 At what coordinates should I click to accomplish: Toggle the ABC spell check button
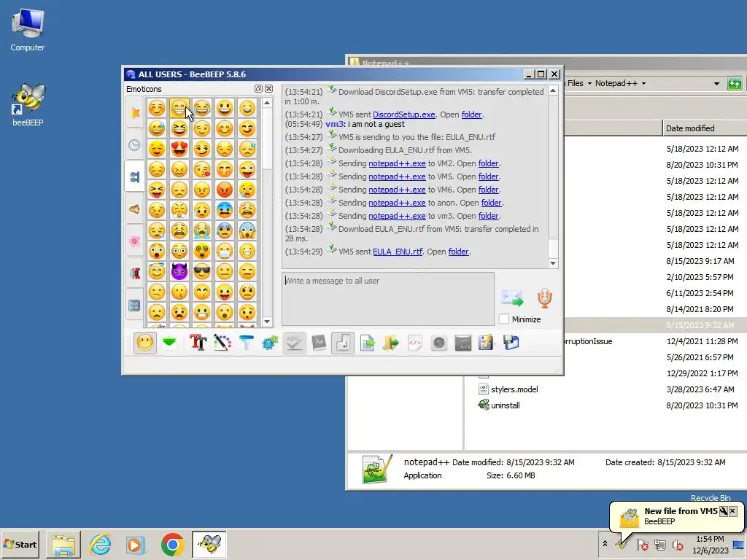click(295, 343)
